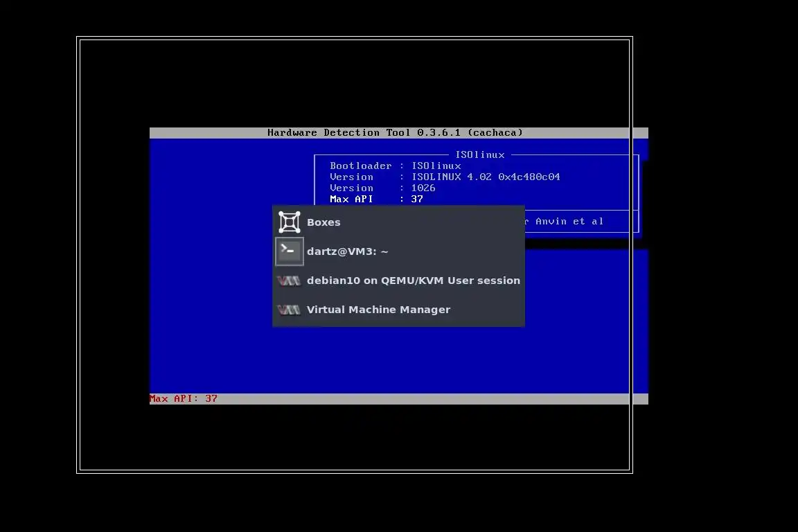Switch to Virtual Machine Manager entry
Image resolution: width=798 pixels, height=532 pixels.
(398, 310)
